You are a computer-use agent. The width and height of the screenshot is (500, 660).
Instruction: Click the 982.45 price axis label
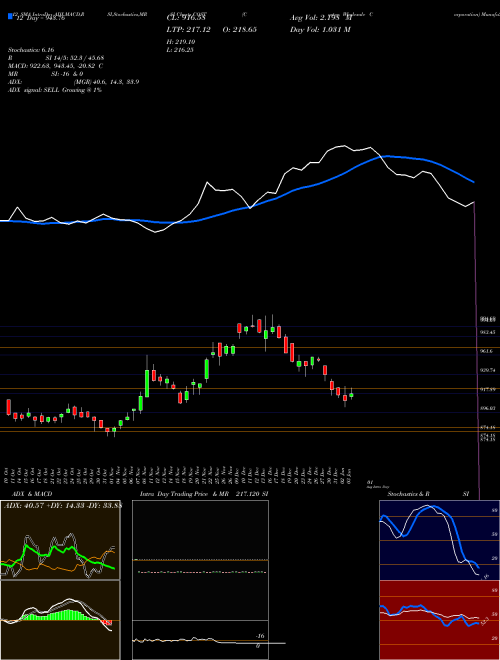pyautogui.click(x=487, y=332)
